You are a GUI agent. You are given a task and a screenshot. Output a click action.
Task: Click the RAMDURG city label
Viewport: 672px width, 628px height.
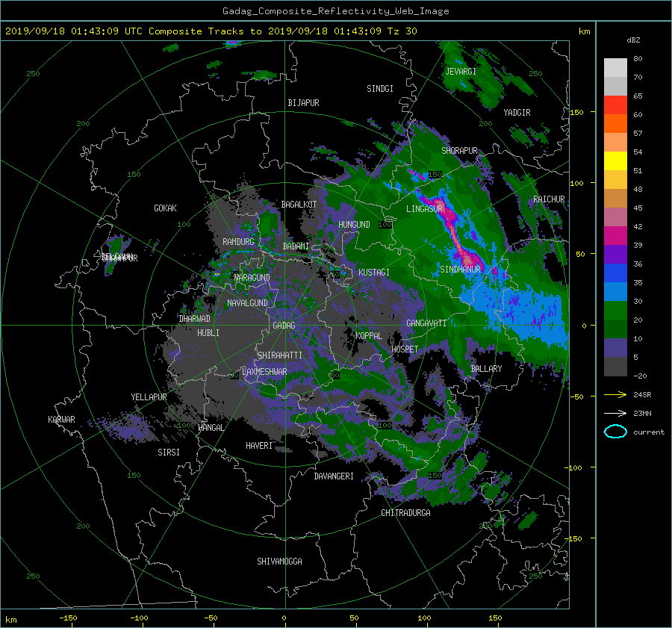pyautogui.click(x=238, y=242)
